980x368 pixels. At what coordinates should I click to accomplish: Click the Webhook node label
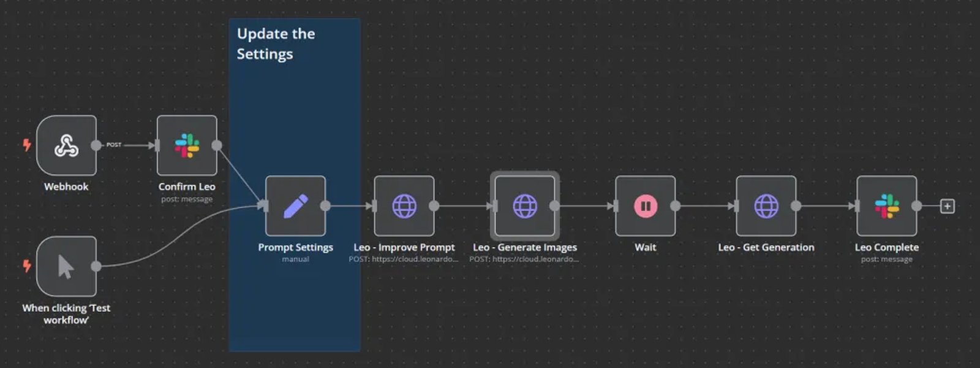coord(66,186)
